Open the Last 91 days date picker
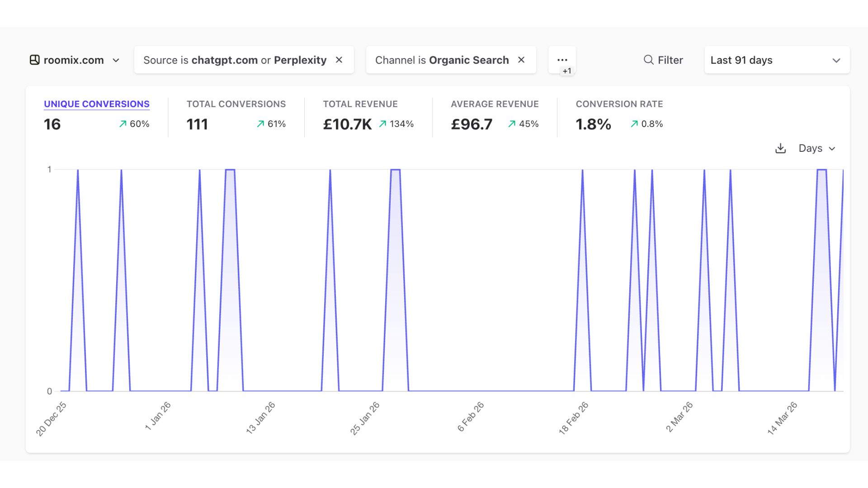This screenshot has width=868, height=488. point(776,60)
